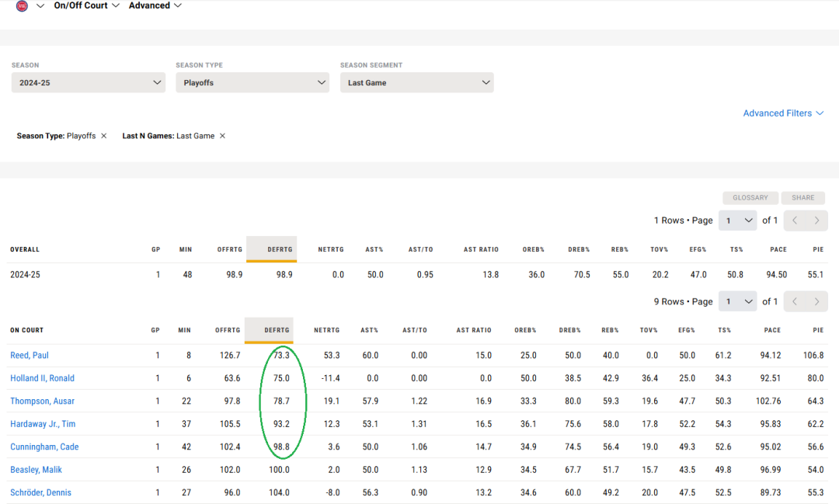Go to next page in On Court table

816,301
